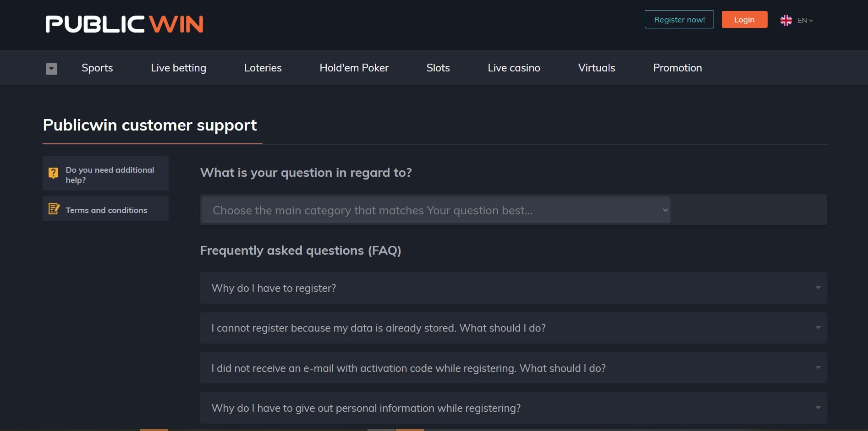Open Hold'em Poker page
This screenshot has height=431, width=868.
(x=354, y=68)
